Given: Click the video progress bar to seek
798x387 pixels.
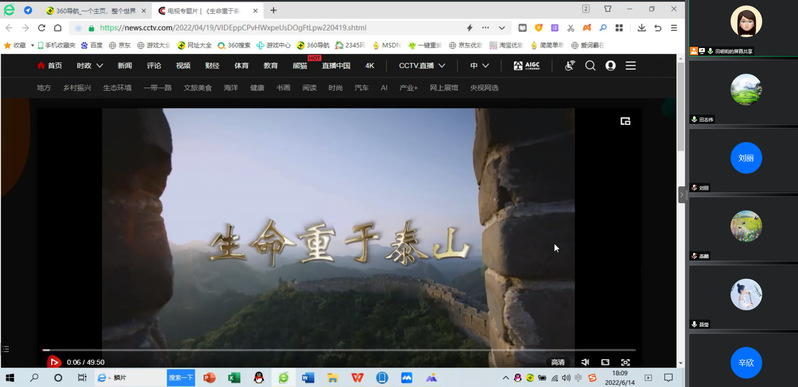Looking at the screenshot, I should [338, 350].
